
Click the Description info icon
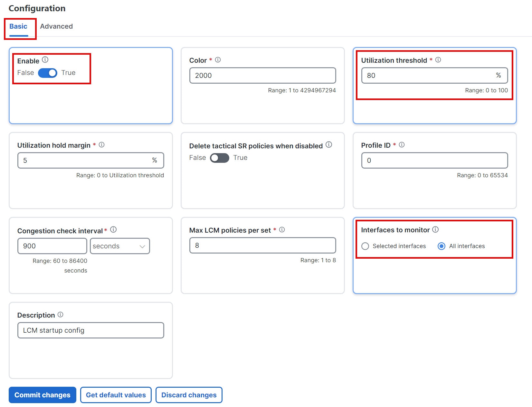click(x=61, y=314)
